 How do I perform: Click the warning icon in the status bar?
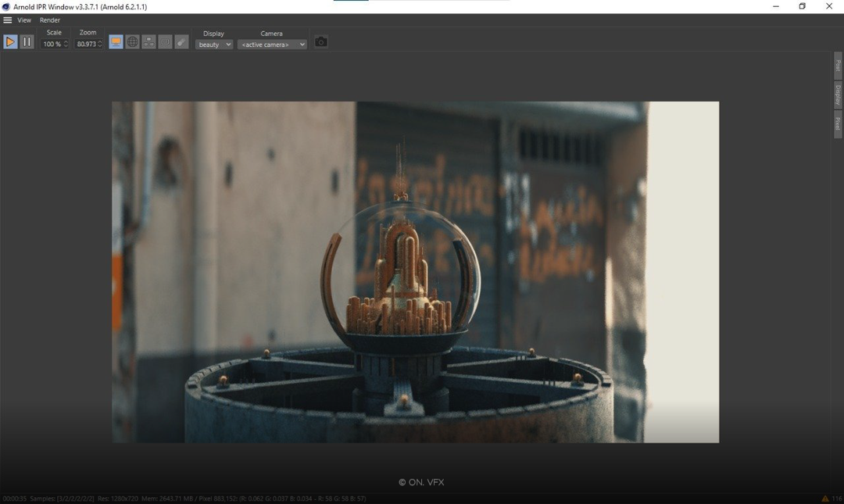pyautogui.click(x=824, y=498)
